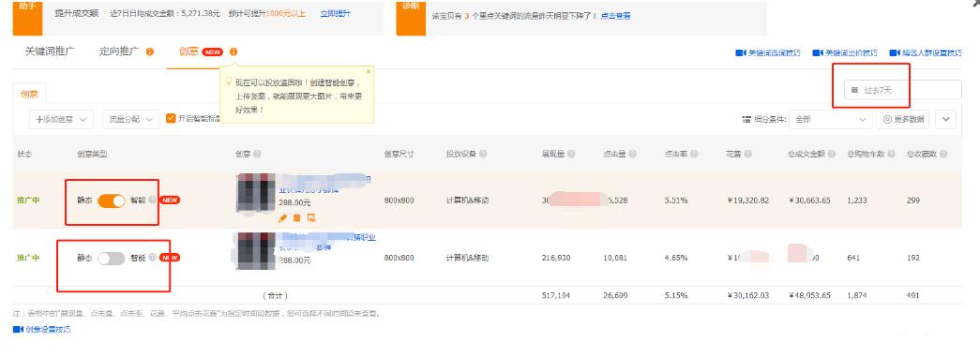The image size is (980, 357).
Task: Open the 过去7天 date range picker
Action: pos(902,90)
